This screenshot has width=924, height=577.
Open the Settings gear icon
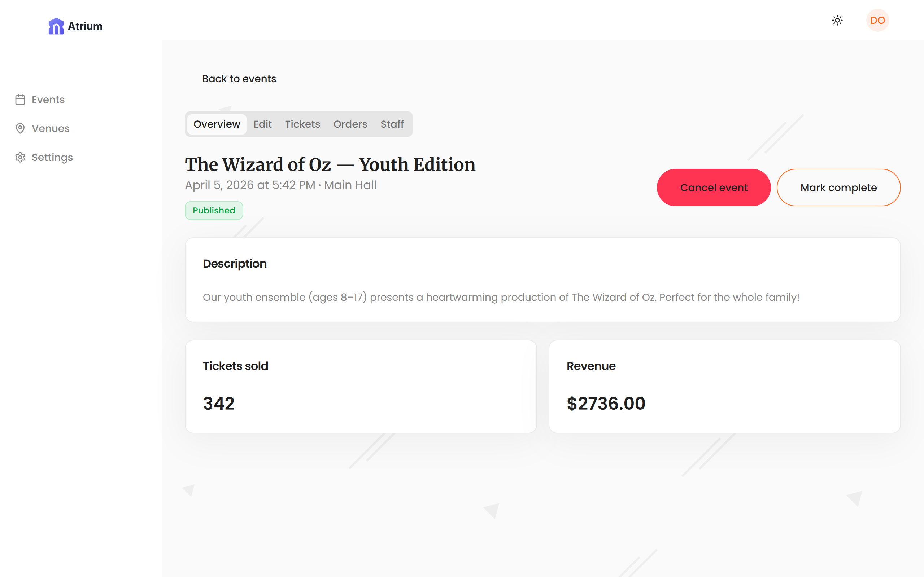[20, 157]
